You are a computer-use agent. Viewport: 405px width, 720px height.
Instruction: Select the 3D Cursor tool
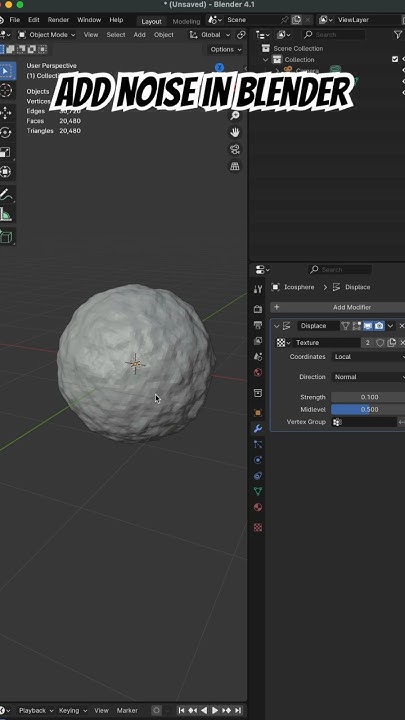click(x=6, y=90)
